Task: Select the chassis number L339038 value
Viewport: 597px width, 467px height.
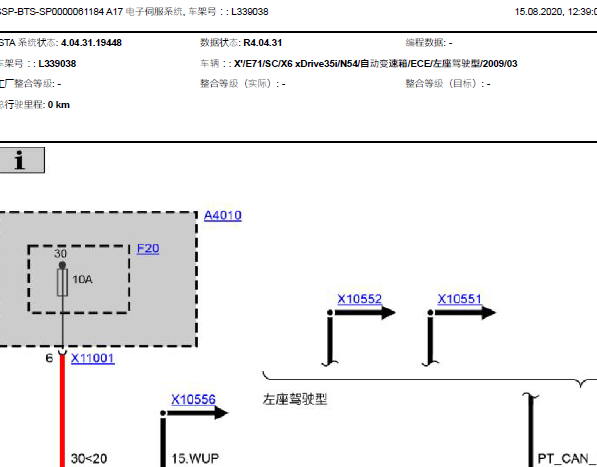Action: [x=57, y=64]
